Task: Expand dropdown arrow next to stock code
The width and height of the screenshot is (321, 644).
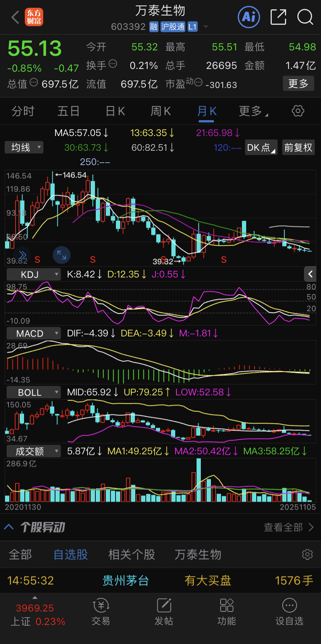Action: (205, 27)
